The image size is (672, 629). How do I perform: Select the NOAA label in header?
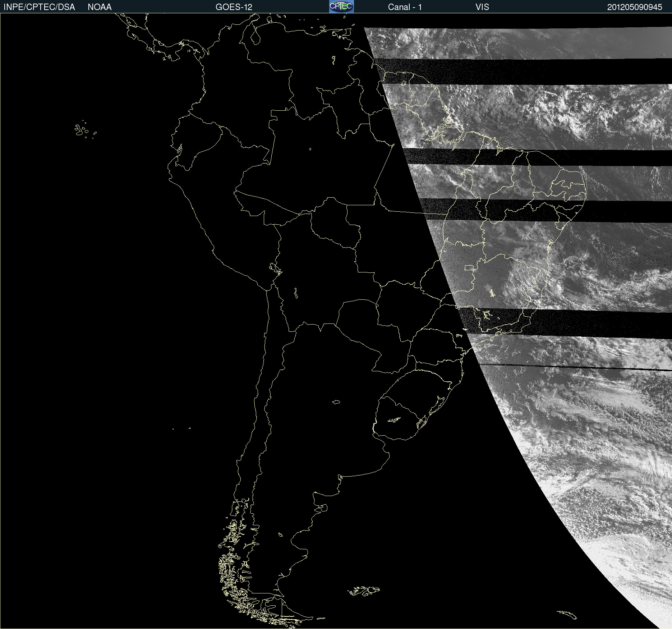100,7
